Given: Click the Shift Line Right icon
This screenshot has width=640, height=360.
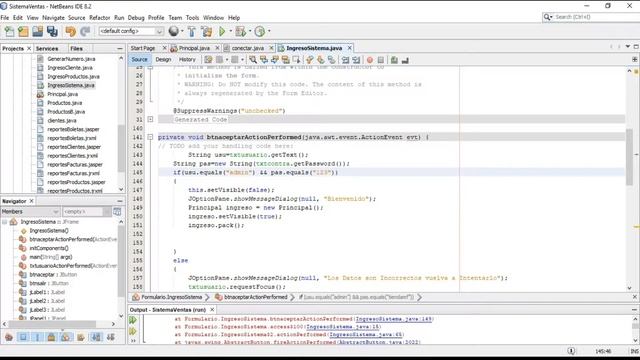Looking at the screenshot, I should (x=356, y=60).
